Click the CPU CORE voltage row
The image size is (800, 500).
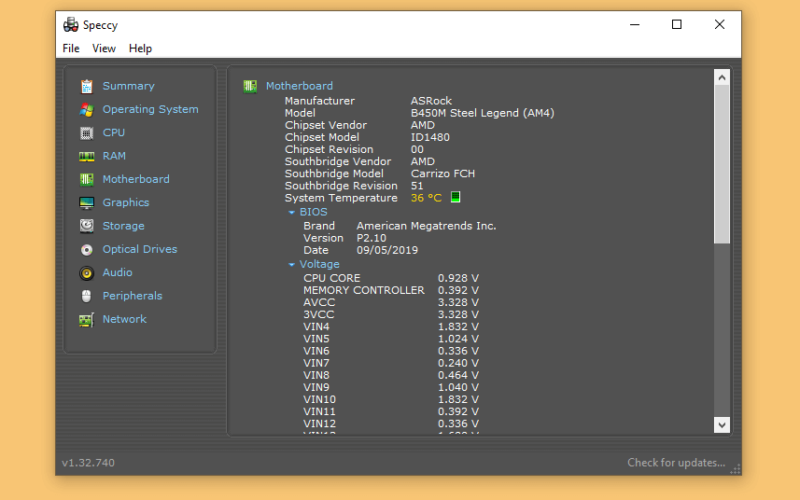[x=391, y=278]
